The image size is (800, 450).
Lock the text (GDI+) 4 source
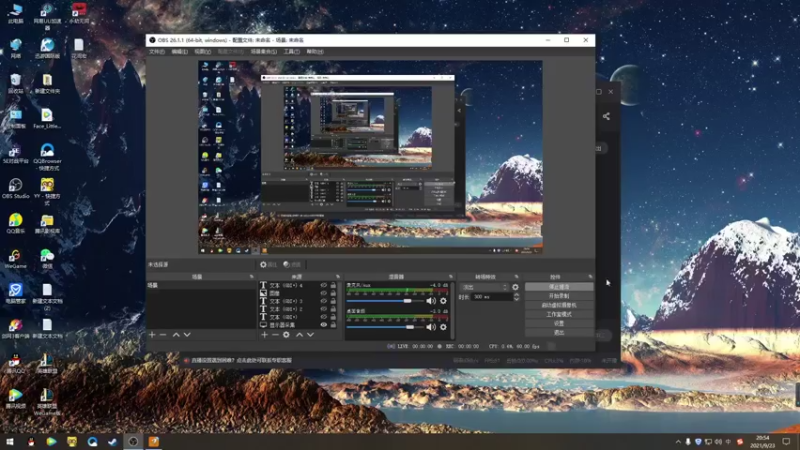333,285
